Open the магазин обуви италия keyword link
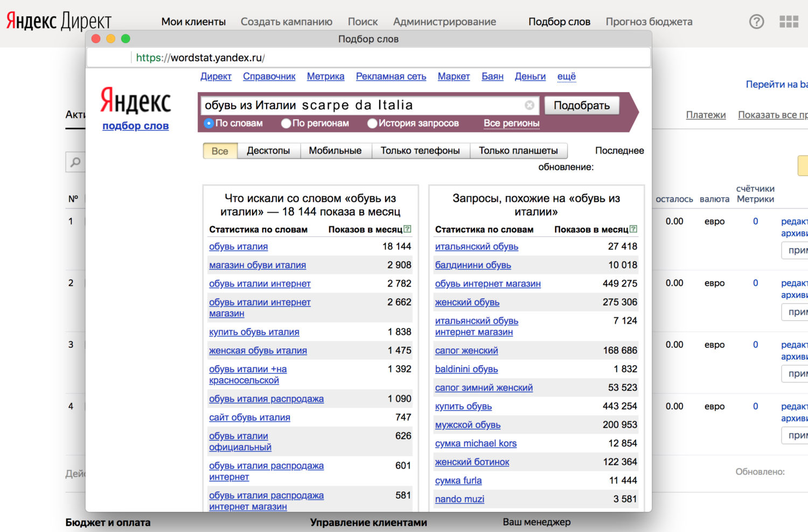Image resolution: width=808 pixels, height=532 pixels. 257,265
